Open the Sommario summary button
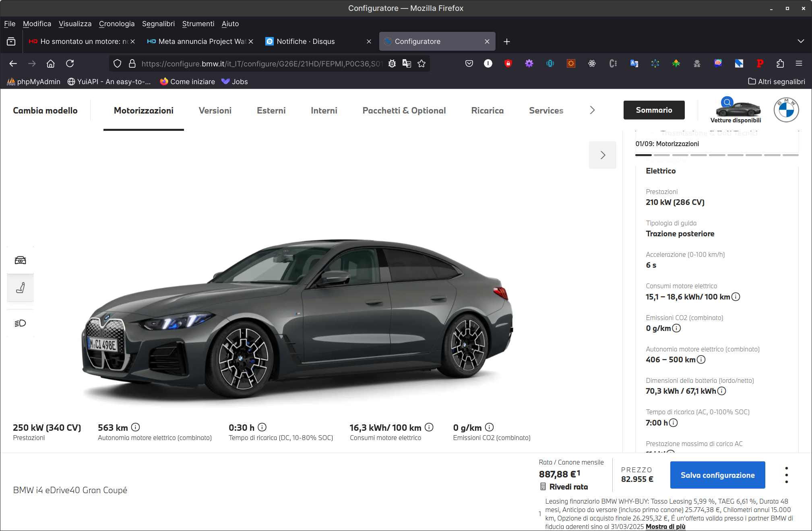The width and height of the screenshot is (812, 531). click(x=654, y=110)
